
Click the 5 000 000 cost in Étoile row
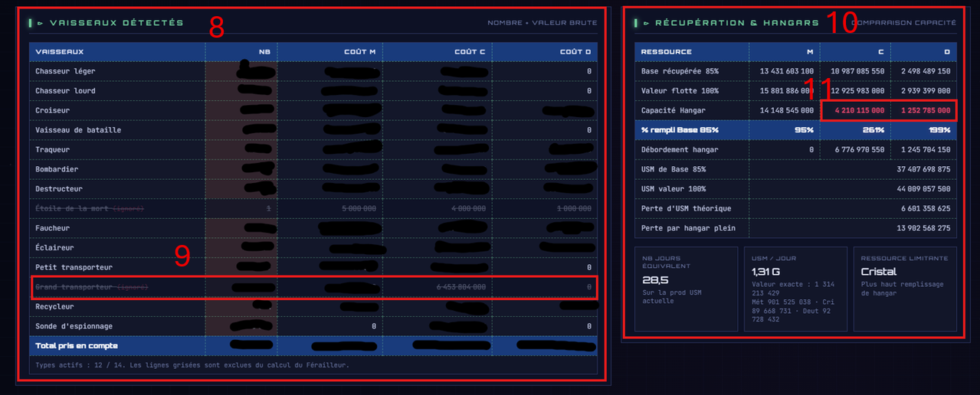pos(357,208)
